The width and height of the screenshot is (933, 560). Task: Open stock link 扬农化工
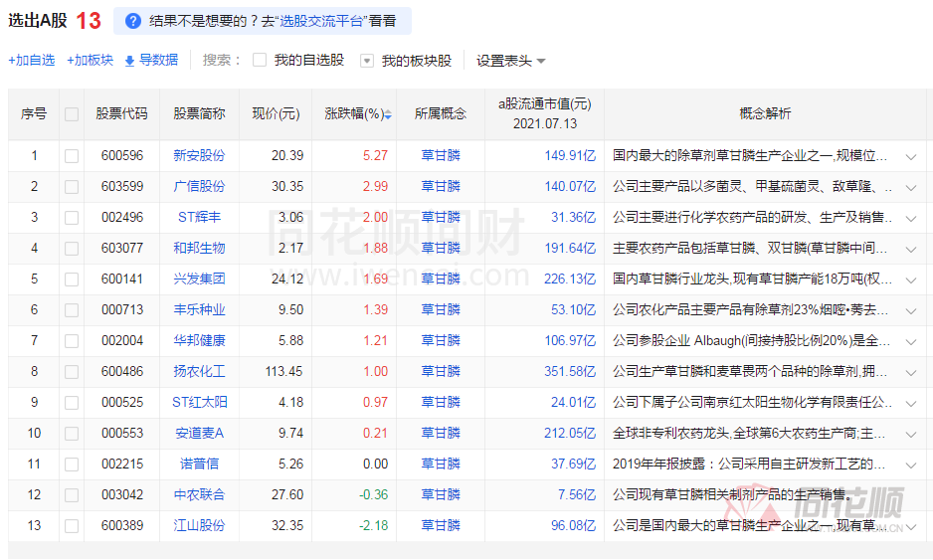(199, 372)
